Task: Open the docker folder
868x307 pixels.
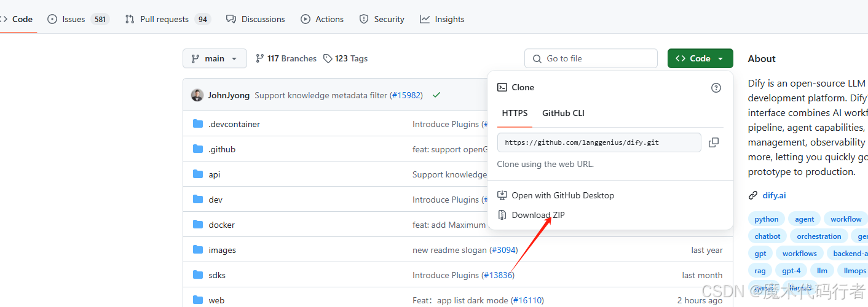Action: tap(222, 225)
